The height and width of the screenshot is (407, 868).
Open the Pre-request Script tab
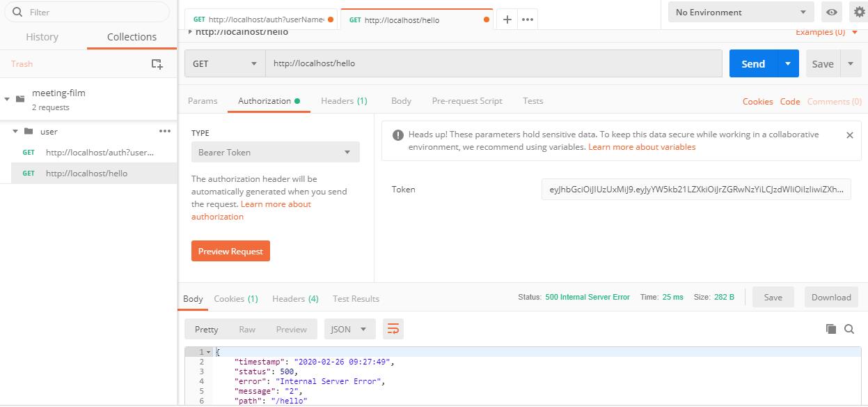click(x=467, y=101)
